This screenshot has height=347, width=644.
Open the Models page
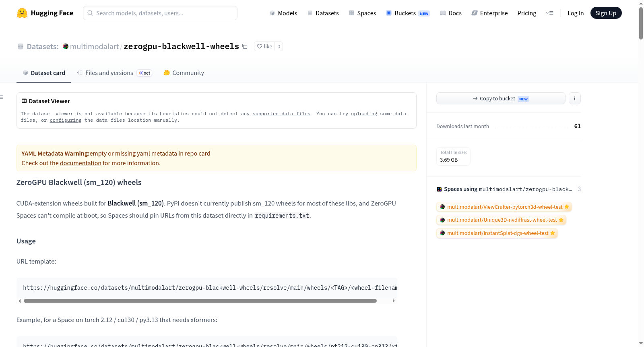(x=283, y=13)
